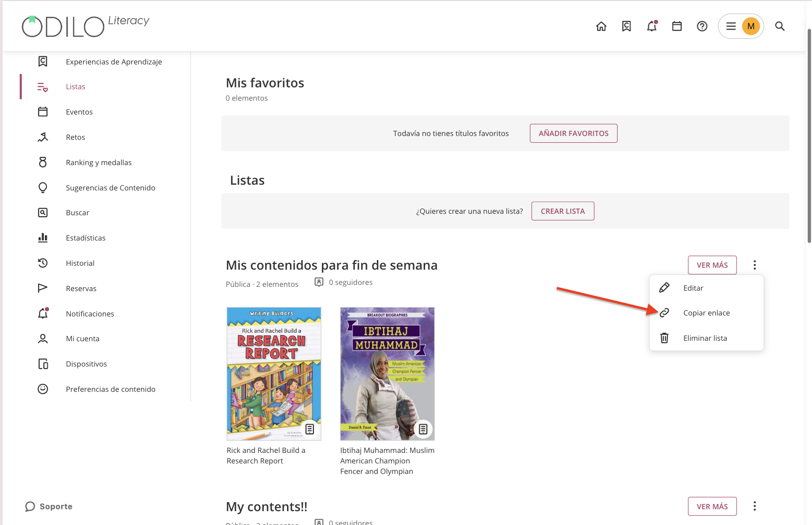Click Dispositivos sidebar label
The height and width of the screenshot is (525, 812).
[86, 364]
